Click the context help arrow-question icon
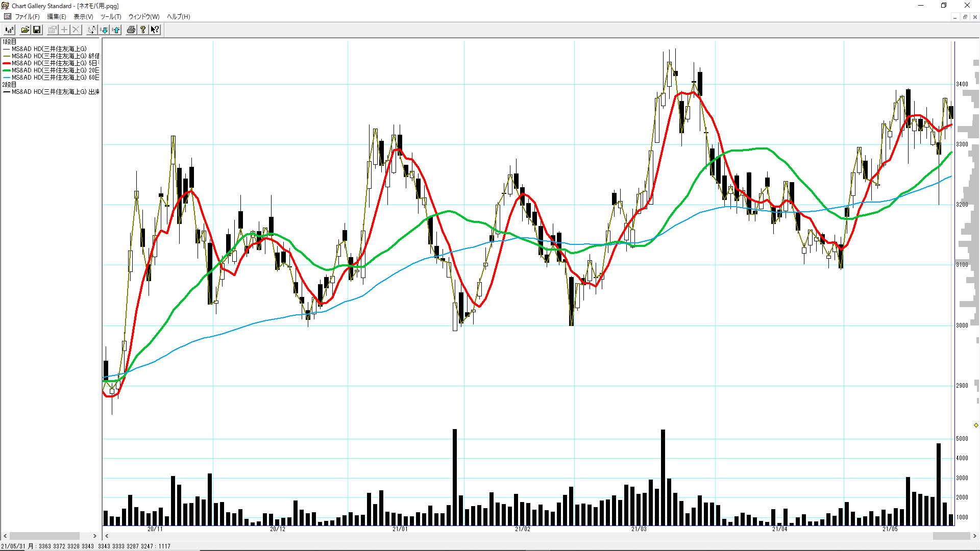 155,30
